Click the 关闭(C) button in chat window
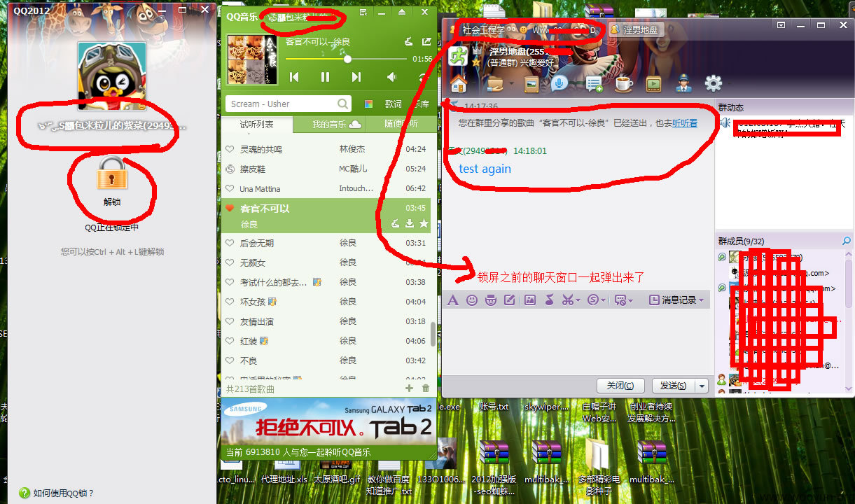 tap(620, 386)
